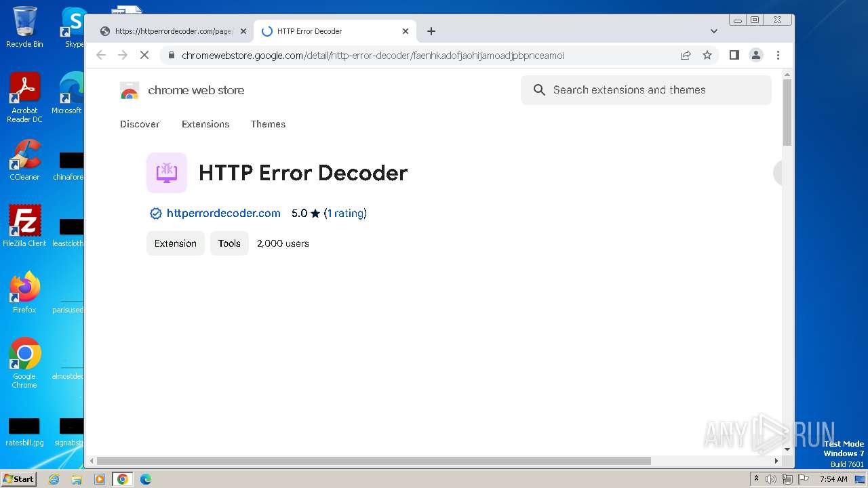Click the browser forward arrow

123,56
